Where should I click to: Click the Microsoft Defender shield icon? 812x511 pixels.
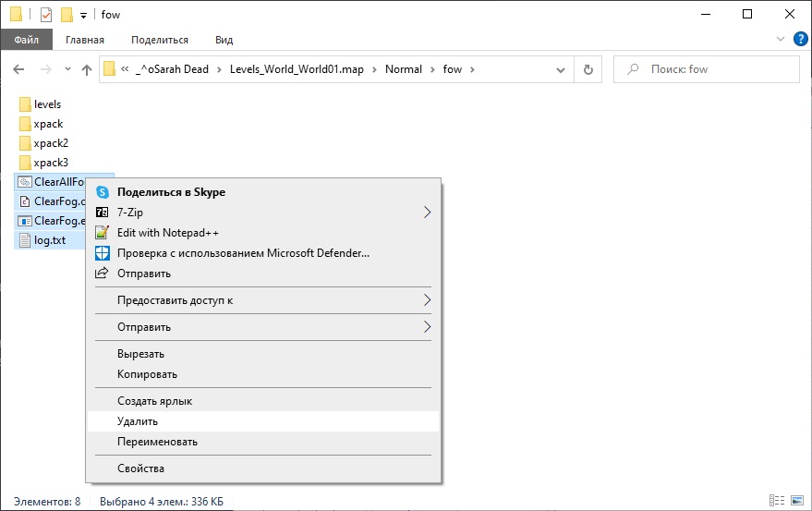coord(102,253)
